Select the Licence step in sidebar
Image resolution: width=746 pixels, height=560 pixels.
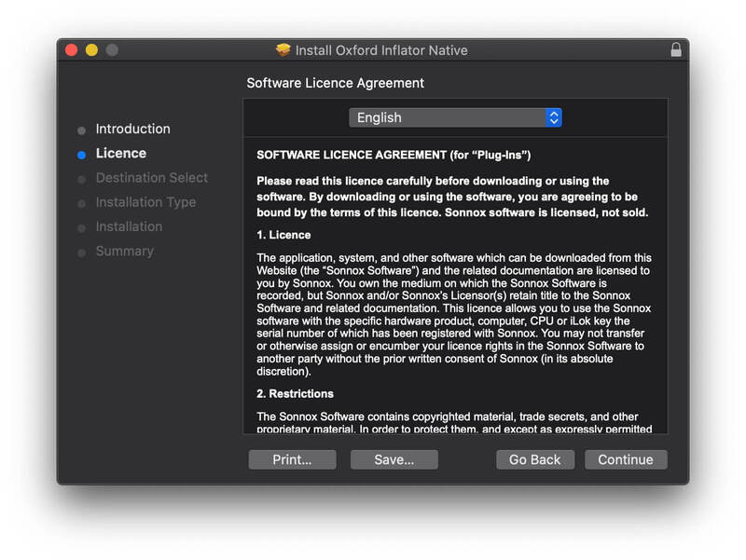(121, 153)
